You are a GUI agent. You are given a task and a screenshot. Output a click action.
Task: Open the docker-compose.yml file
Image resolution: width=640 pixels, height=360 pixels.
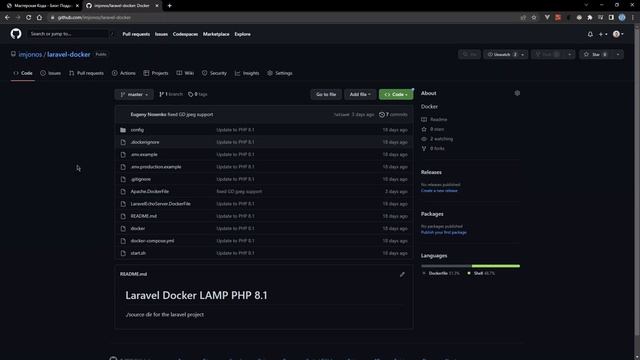click(152, 241)
